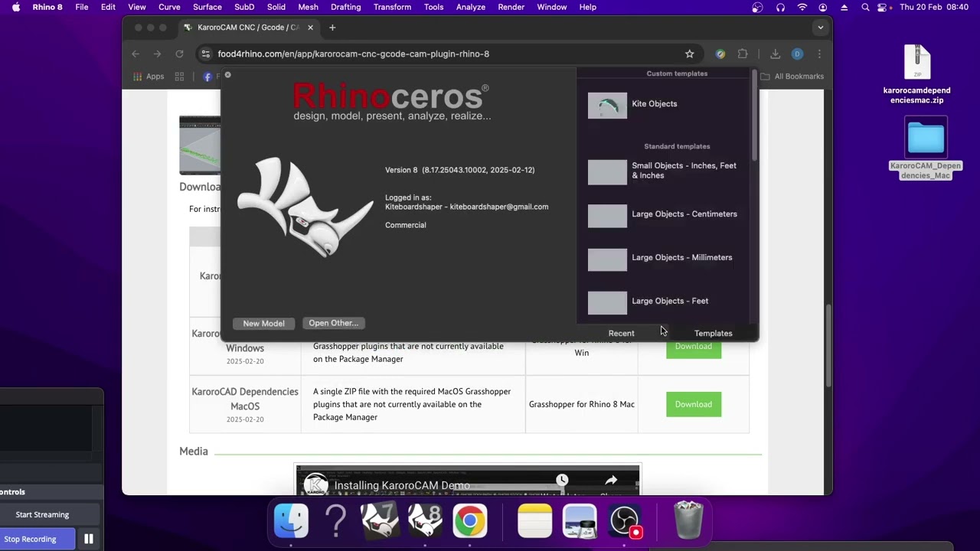Click the Rhino templates list scrollbar
The width and height of the screenshot is (980, 551).
point(754,115)
